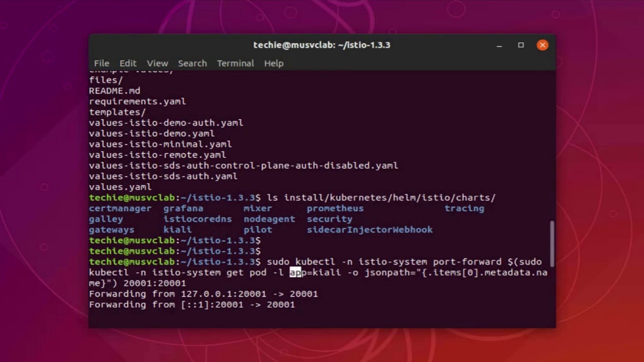The width and height of the screenshot is (644, 362).
Task: Click the highlighted 'ap' in app=kiali
Action: tap(295, 273)
